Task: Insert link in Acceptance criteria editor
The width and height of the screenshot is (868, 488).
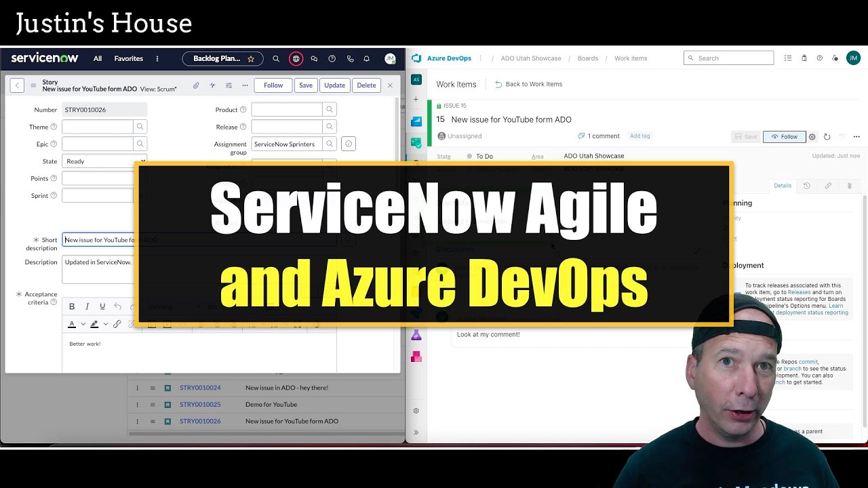Action: point(117,324)
